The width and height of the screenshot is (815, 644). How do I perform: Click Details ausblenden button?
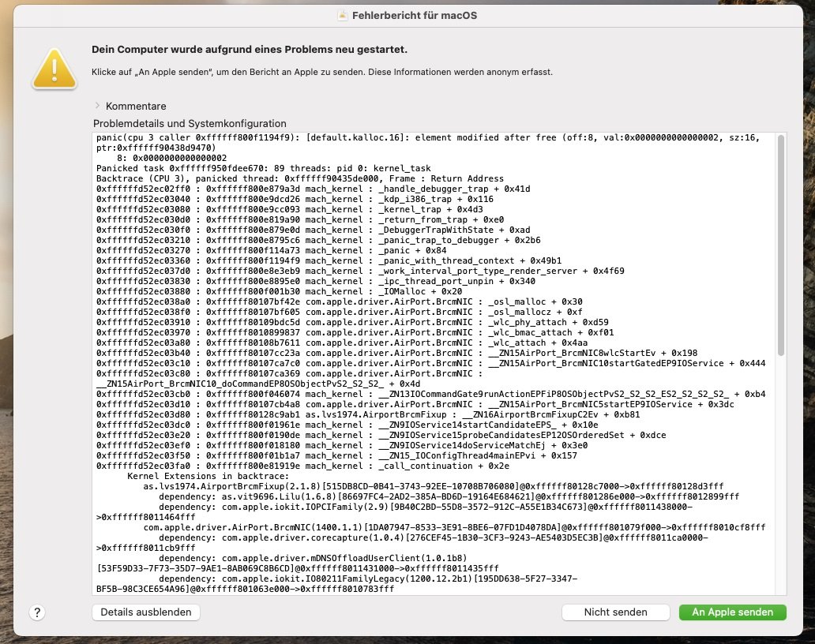[146, 612]
